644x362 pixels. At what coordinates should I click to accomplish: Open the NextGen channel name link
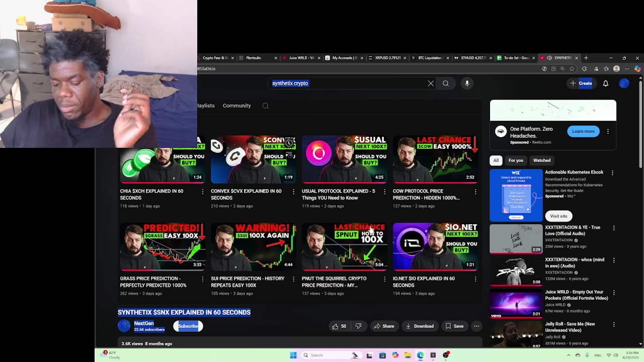pyautogui.click(x=144, y=323)
